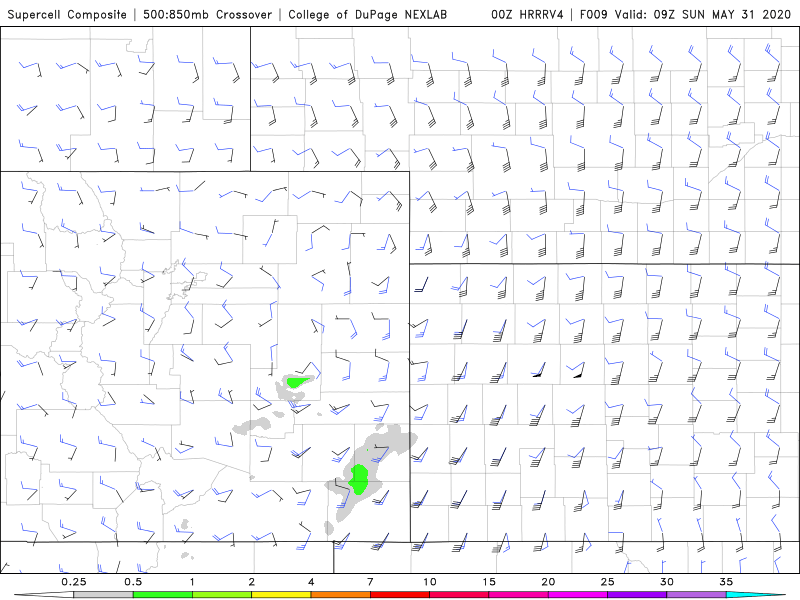
Task: Select the green 0.5–1 legend swatch
Action: (162, 595)
